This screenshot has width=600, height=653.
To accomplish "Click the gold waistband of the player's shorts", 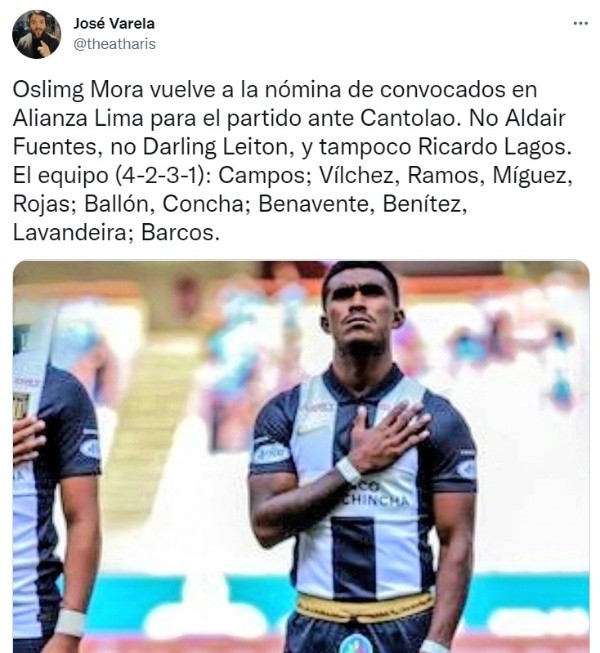I will [x=365, y=608].
